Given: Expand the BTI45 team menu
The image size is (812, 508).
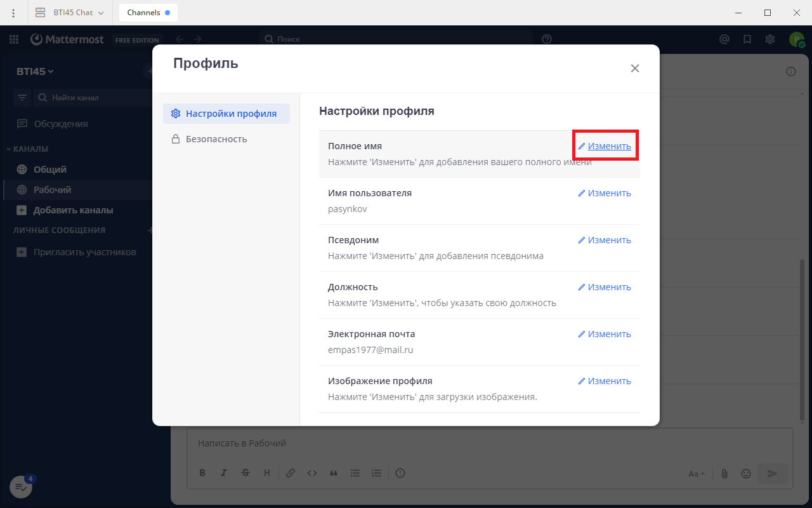Looking at the screenshot, I should coord(36,72).
